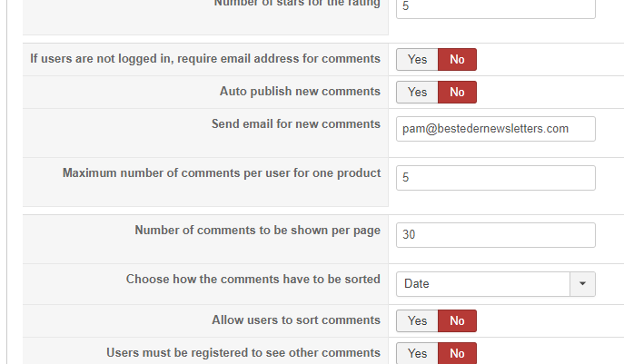Select No for Users must be registered
624x364 pixels.
(x=457, y=353)
